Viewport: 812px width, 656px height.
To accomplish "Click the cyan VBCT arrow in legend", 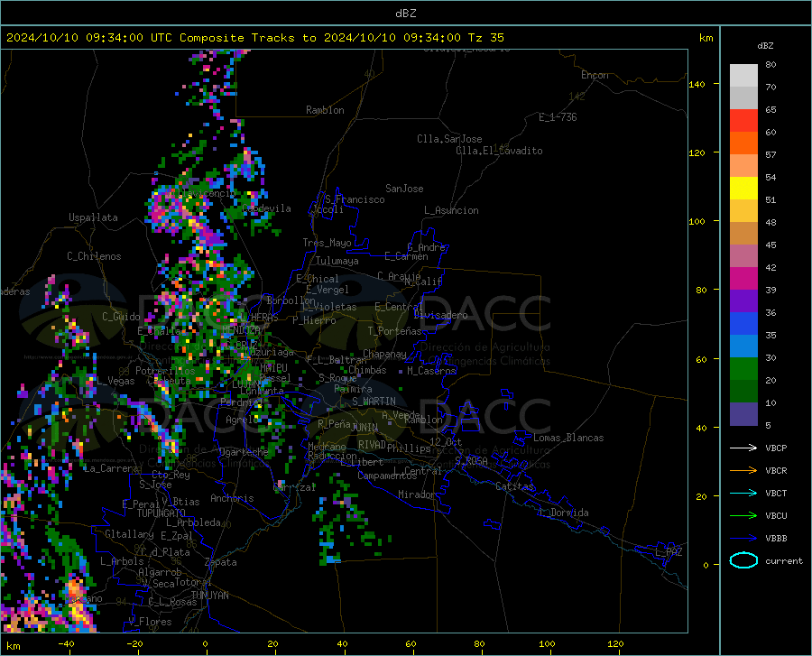I will [743, 493].
